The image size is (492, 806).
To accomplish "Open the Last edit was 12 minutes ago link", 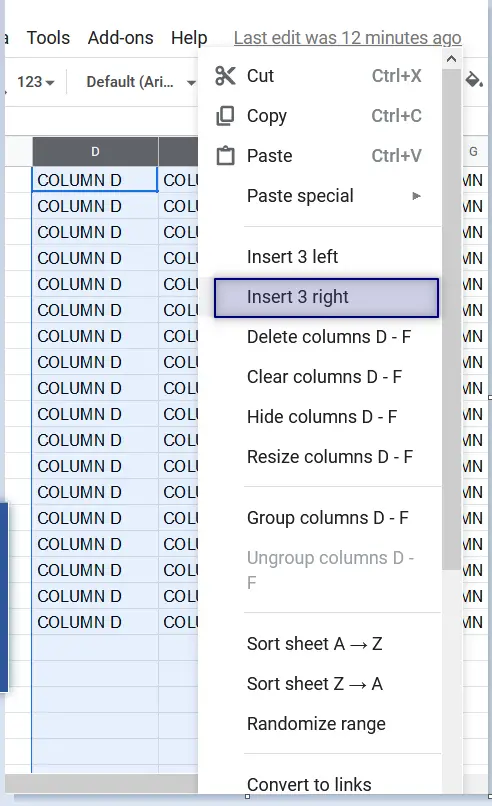I will pos(348,38).
